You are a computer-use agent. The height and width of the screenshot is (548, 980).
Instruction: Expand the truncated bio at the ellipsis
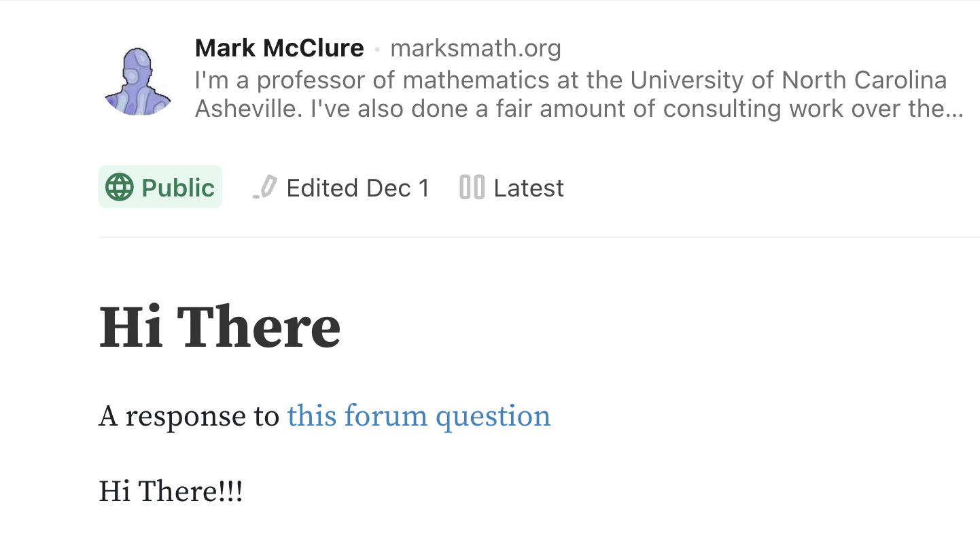(955, 109)
